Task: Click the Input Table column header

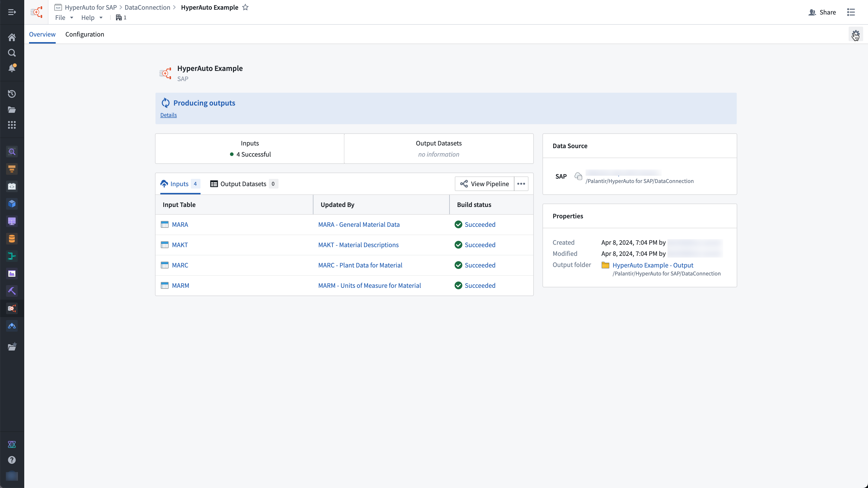Action: (x=234, y=205)
